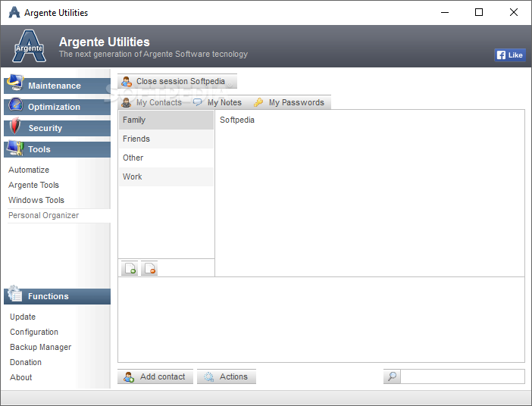This screenshot has width=532, height=406.
Task: Close the Argente Utilities window
Action: tap(514, 13)
